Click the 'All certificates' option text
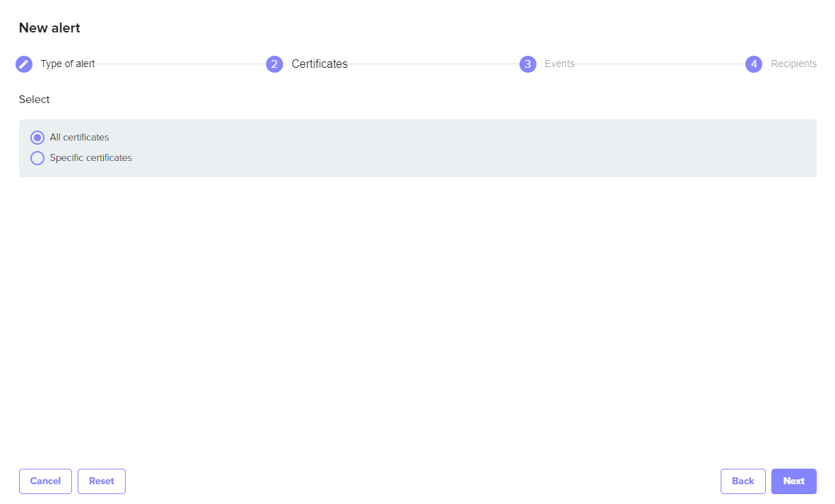The image size is (835, 504). click(80, 138)
